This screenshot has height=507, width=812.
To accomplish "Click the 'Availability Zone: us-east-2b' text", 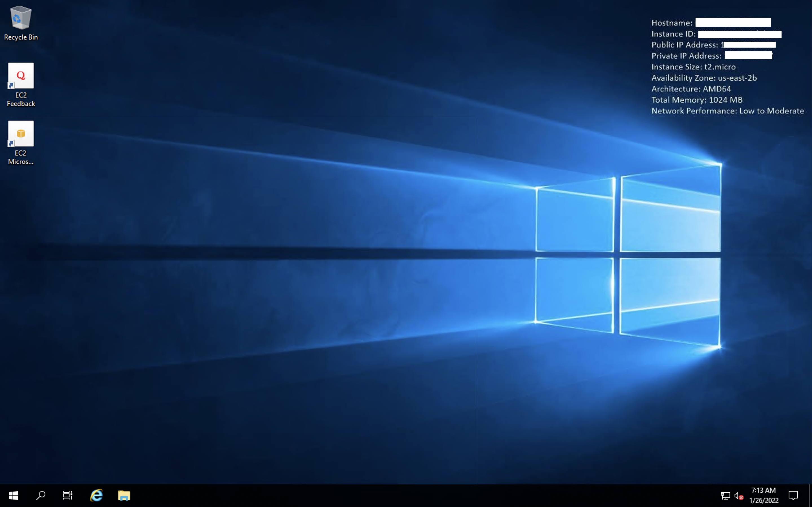I will [x=704, y=78].
